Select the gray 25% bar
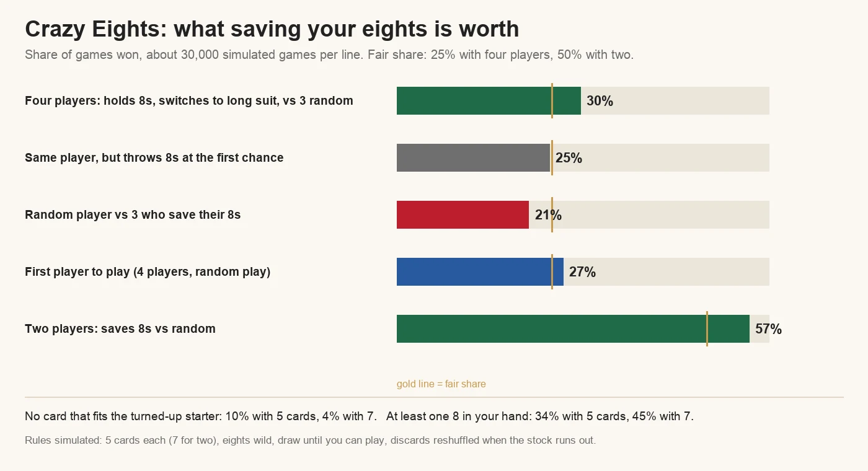 pyautogui.click(x=474, y=157)
